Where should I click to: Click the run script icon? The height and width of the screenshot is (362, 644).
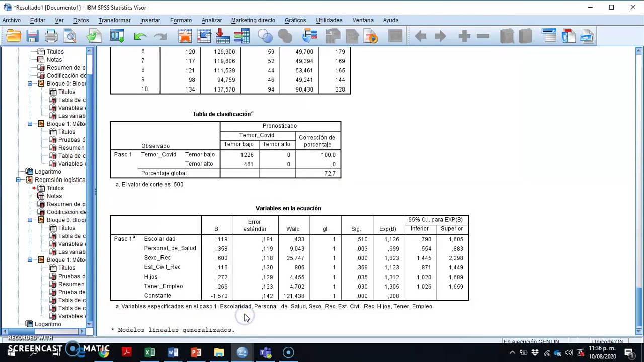point(370,36)
